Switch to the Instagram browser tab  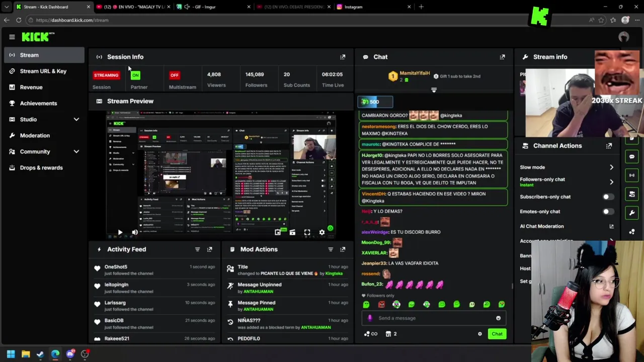[373, 7]
